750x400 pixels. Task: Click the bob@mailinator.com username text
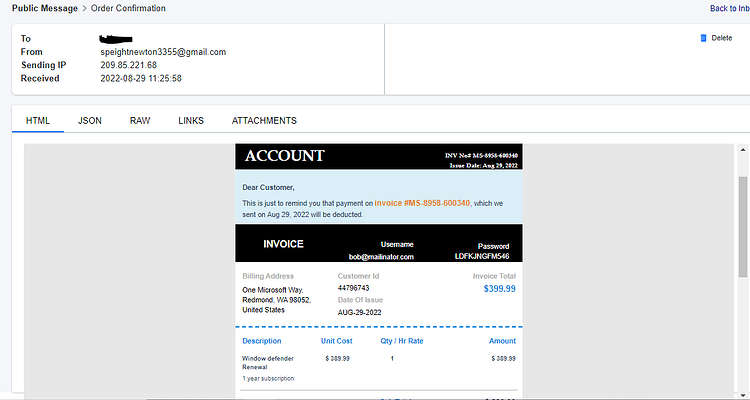[x=381, y=257]
